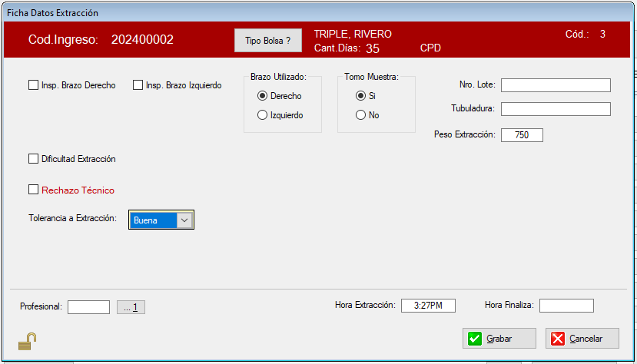Click the padlock icon at bottom left
637x364 pixels.
(28, 341)
